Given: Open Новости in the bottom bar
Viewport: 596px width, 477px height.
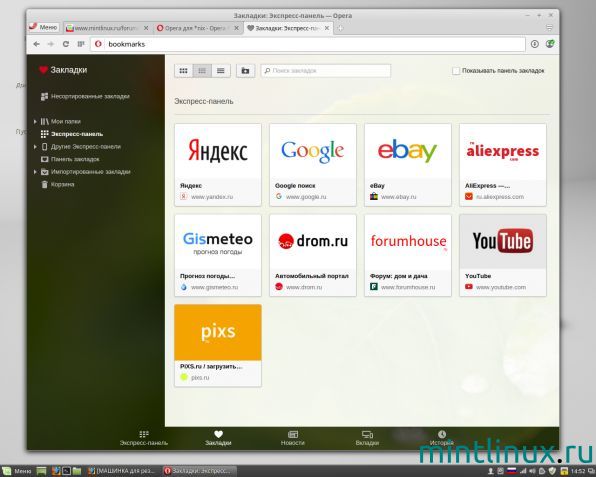Looking at the screenshot, I should pos(293,438).
